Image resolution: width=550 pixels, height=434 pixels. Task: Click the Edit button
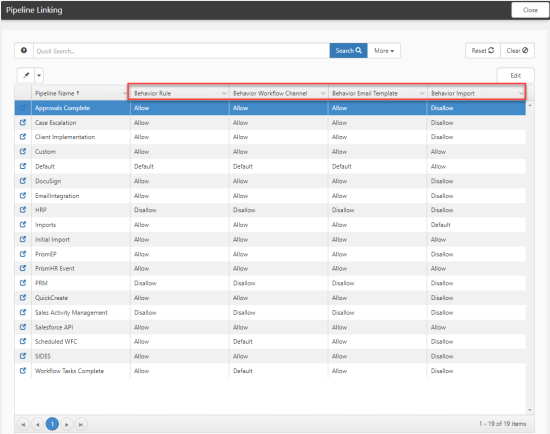[516, 75]
